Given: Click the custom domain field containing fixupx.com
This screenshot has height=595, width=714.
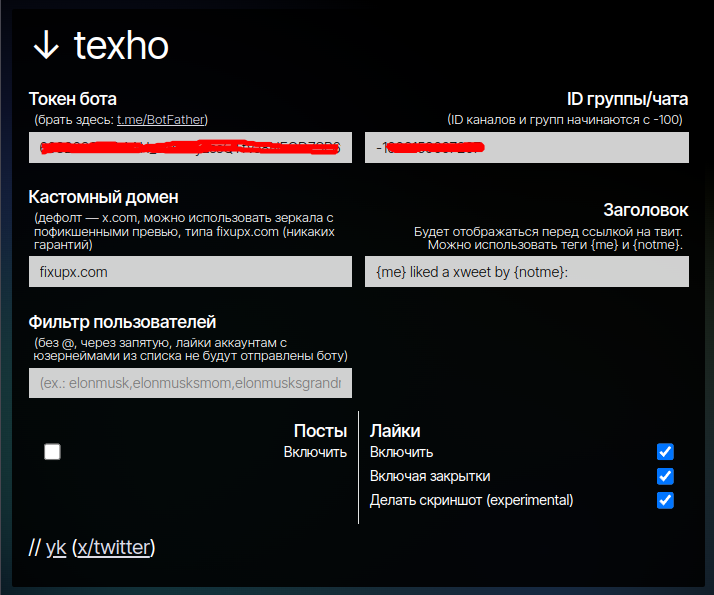Looking at the screenshot, I should (190, 271).
